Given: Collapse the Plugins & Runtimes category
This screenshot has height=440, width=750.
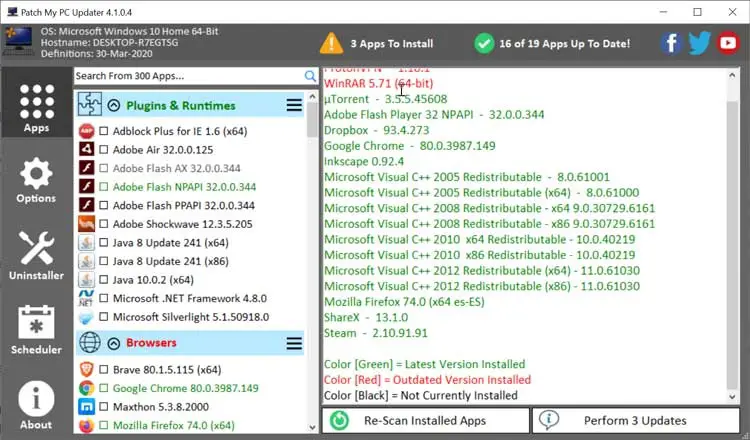Looking at the screenshot, I should [x=113, y=105].
